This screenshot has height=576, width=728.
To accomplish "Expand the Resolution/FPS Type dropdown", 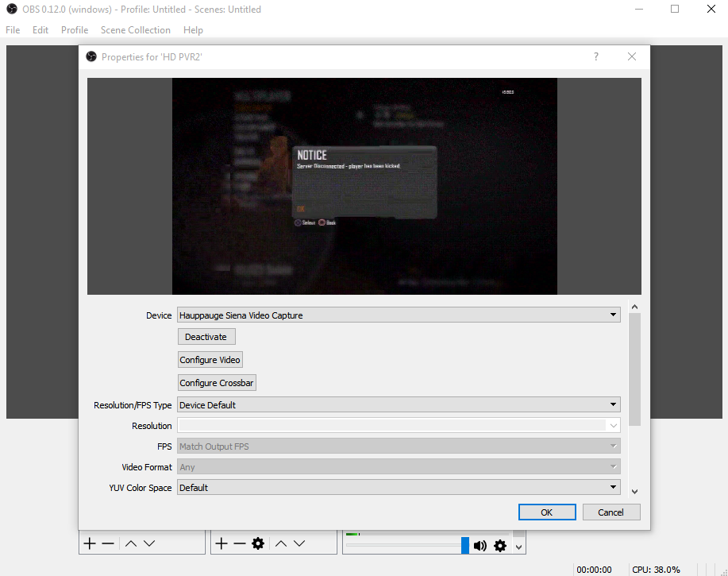I will pyautogui.click(x=399, y=404).
